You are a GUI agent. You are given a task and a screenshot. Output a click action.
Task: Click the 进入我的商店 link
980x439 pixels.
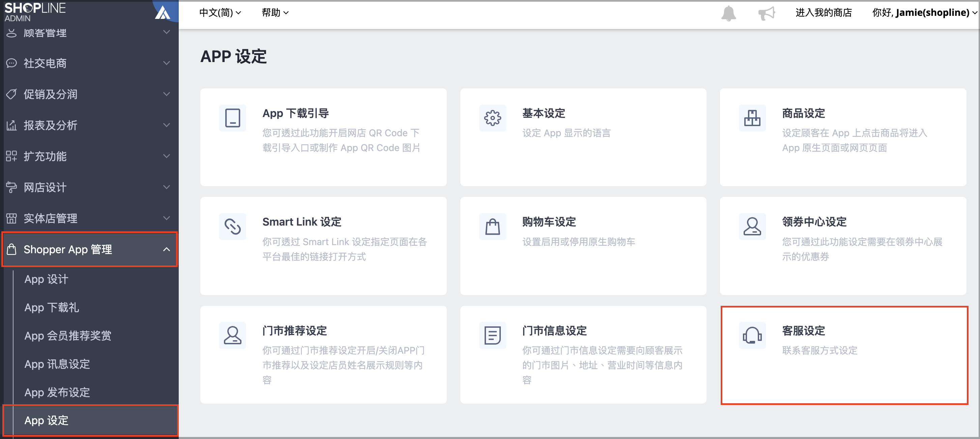coord(824,12)
